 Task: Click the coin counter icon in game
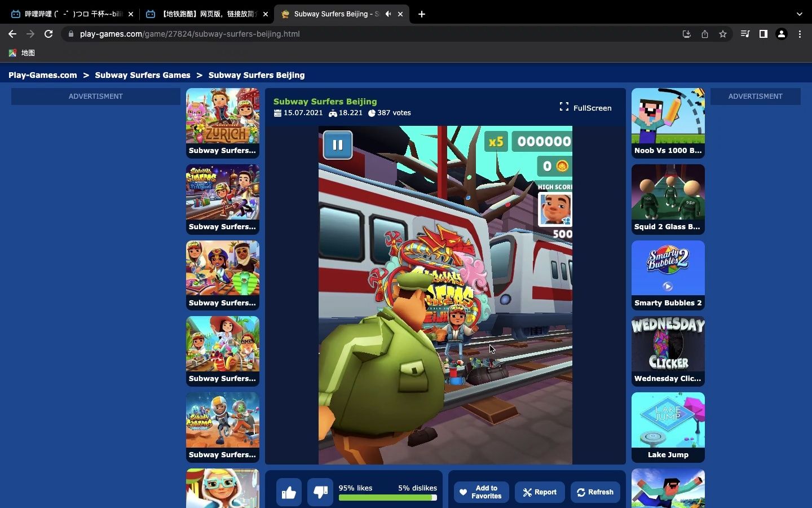[x=562, y=166]
